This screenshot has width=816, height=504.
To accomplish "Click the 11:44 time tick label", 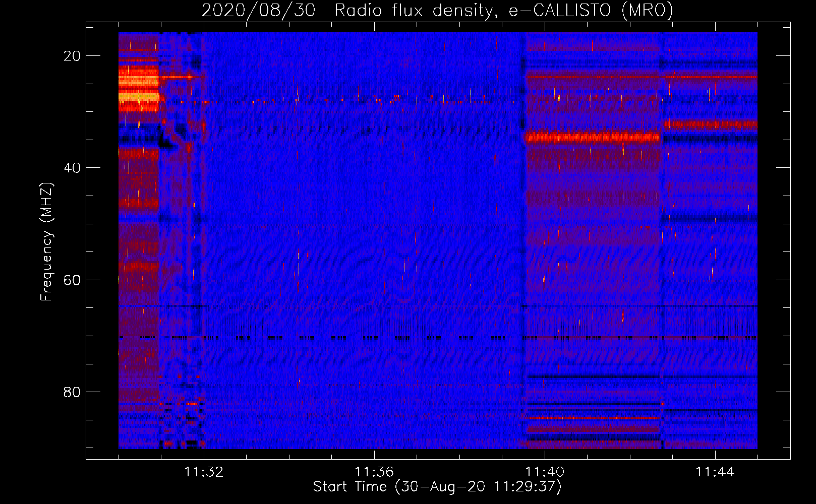I will pos(715,472).
